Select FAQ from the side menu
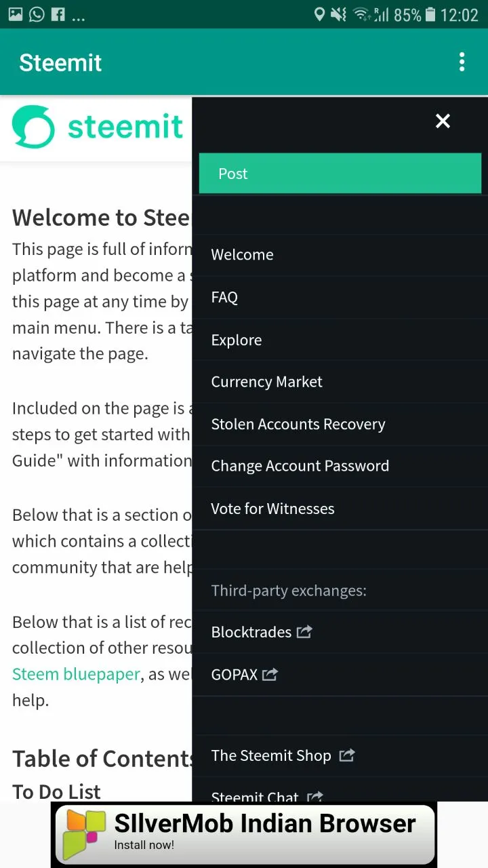 pos(340,297)
